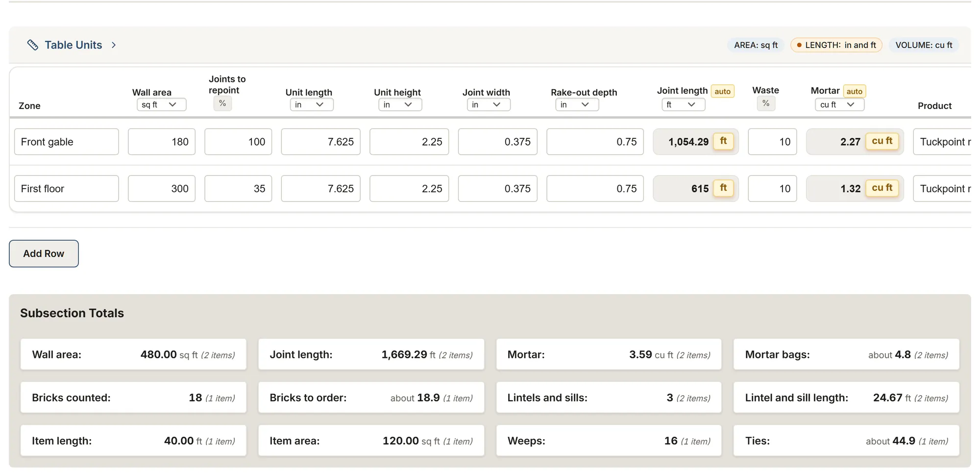Click First floor joint length 615 value

pos(700,189)
